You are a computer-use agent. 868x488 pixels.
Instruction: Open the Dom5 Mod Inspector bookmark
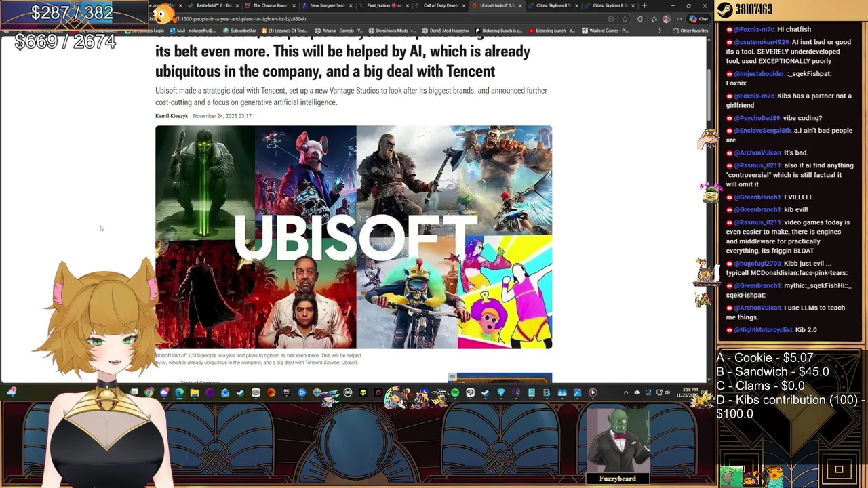(446, 30)
